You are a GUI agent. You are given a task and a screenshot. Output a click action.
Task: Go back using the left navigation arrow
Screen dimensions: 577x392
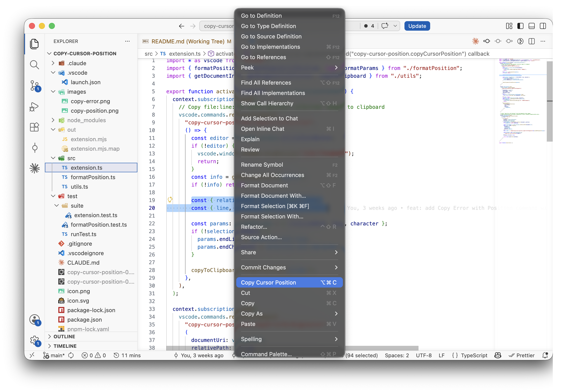point(181,26)
